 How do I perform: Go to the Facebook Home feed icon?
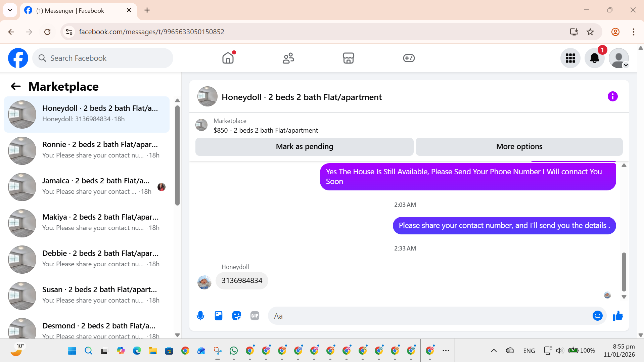pos(228,58)
